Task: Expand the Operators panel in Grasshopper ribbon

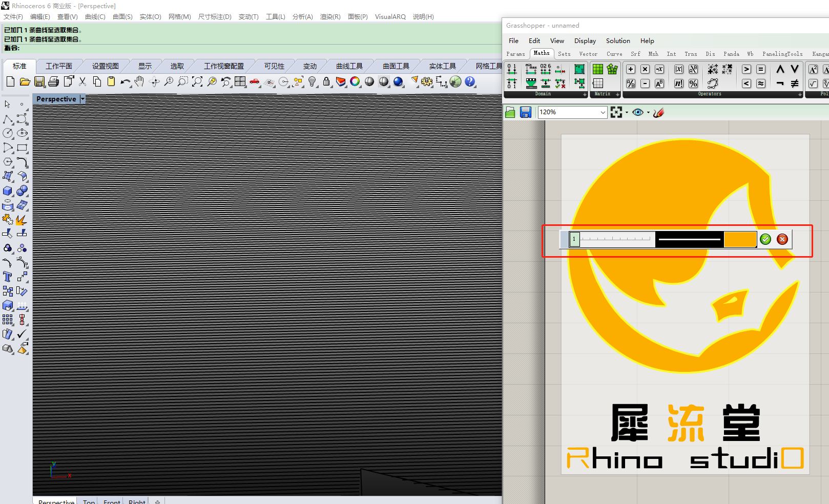Action: [x=800, y=95]
